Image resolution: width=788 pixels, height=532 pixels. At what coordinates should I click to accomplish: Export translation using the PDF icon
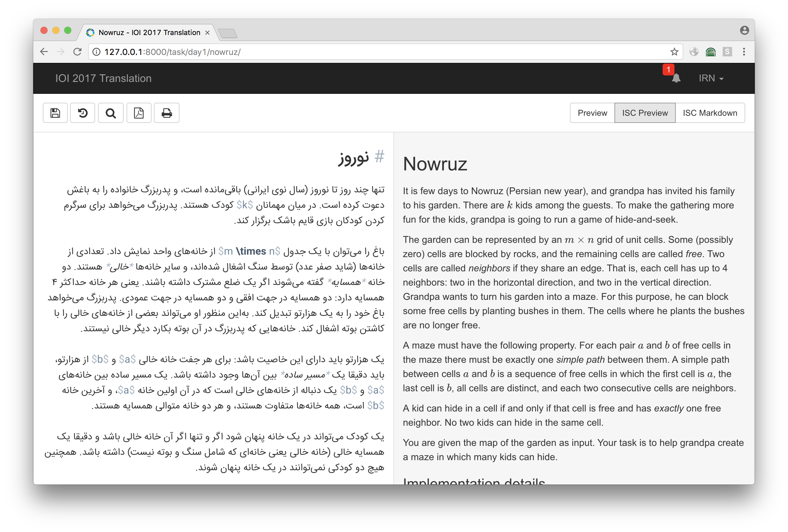[x=139, y=113]
